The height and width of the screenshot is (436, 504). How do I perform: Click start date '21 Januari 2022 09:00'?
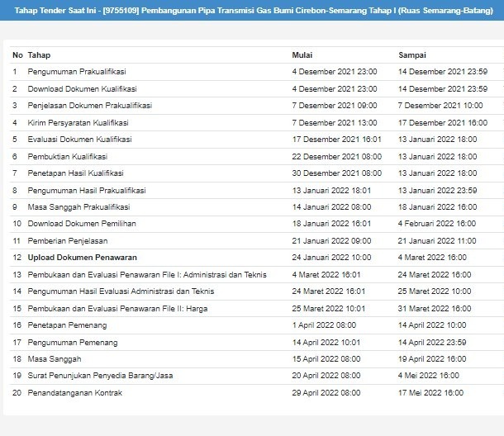coord(331,241)
